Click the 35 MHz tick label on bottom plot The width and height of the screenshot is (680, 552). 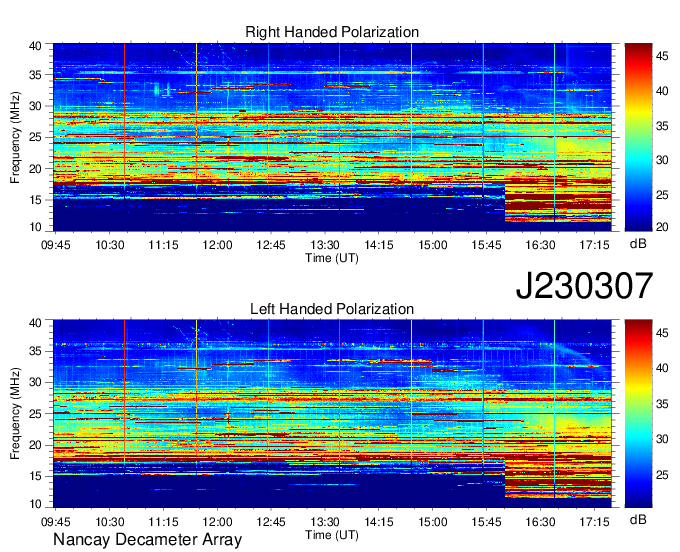(x=35, y=351)
